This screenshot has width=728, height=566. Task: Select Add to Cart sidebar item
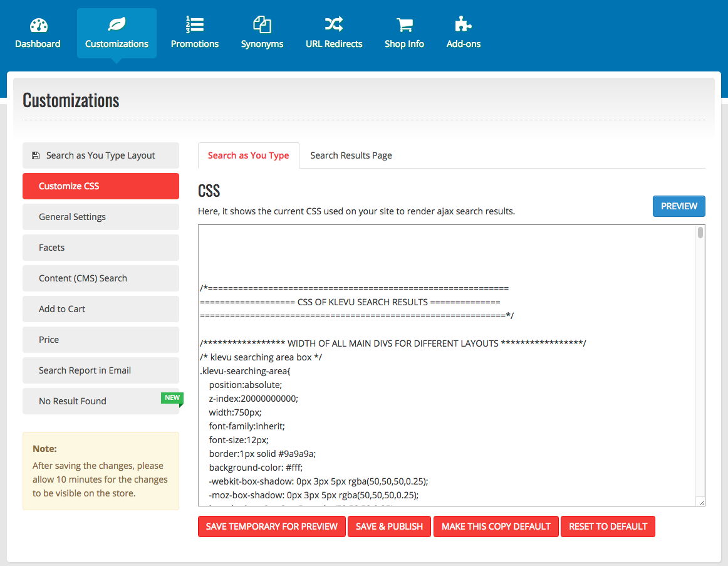click(x=100, y=309)
